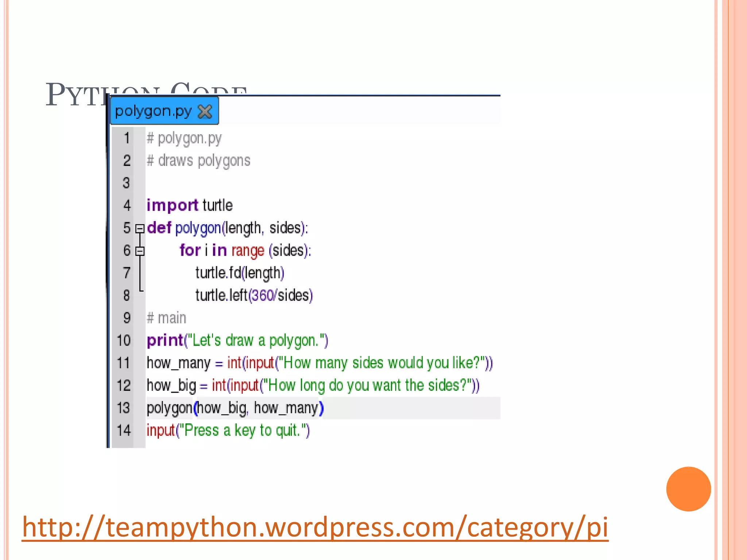
Task: Click the '# polygon.py' comment line
Action: click(184, 139)
